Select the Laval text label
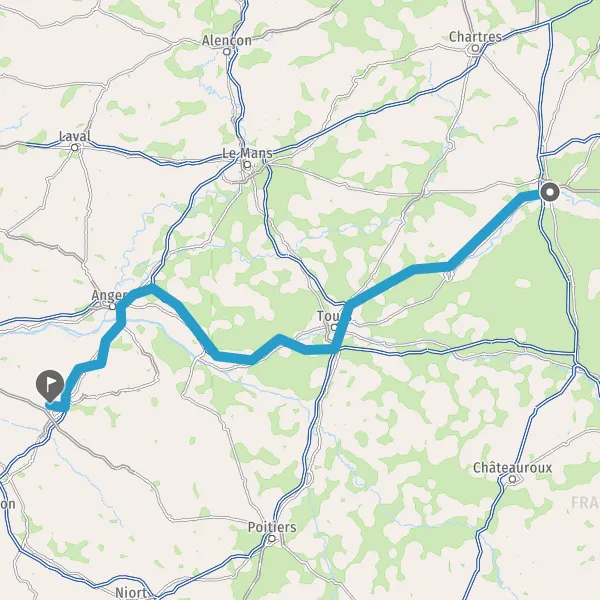600x600 pixels. point(75,136)
